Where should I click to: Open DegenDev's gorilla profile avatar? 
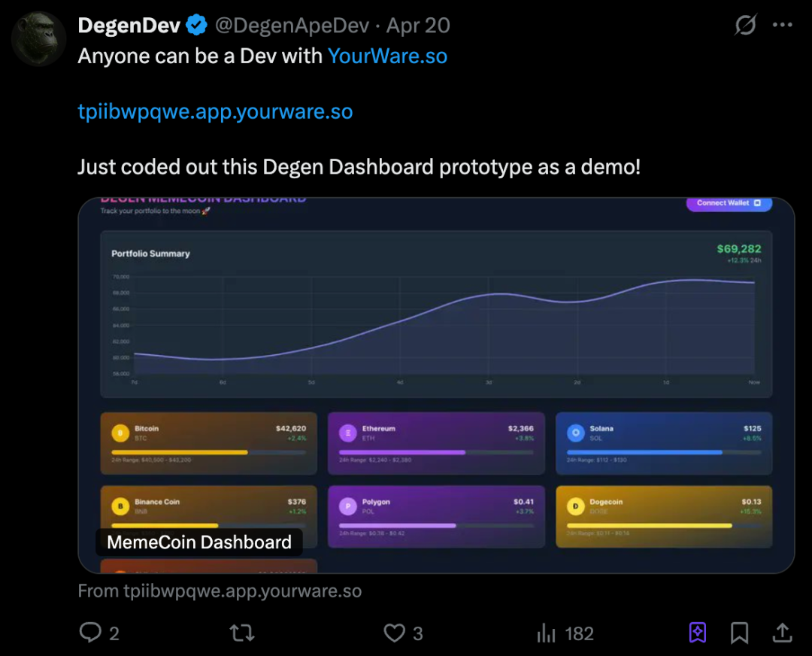click(39, 39)
